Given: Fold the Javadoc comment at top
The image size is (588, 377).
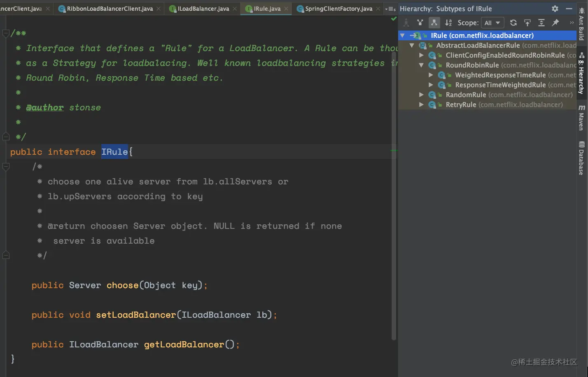Looking at the screenshot, I should tap(6, 33).
